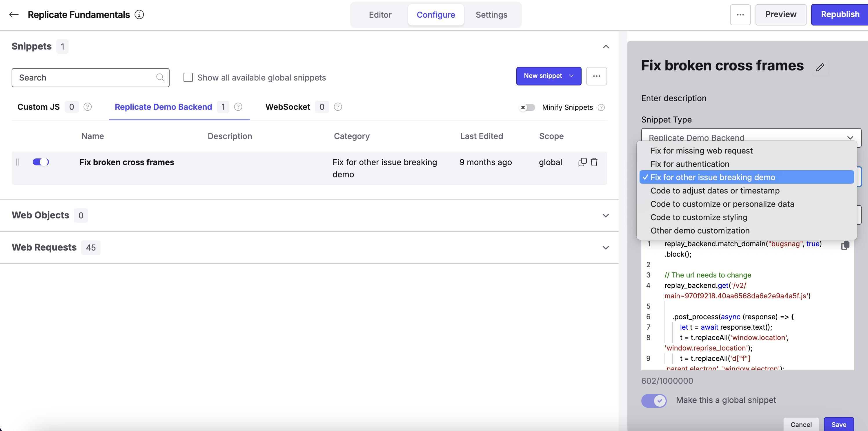Click the Republish button
The height and width of the screenshot is (431, 868).
point(840,14)
